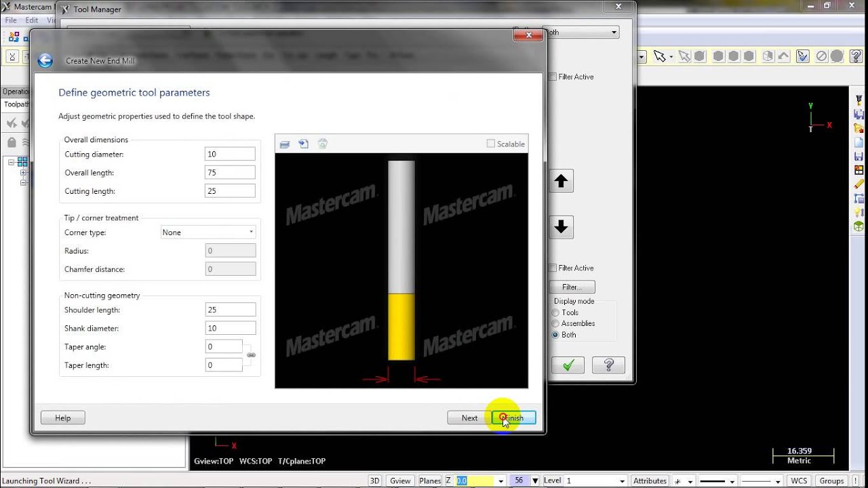
Task: Click the Groups status bar button
Action: tap(831, 481)
